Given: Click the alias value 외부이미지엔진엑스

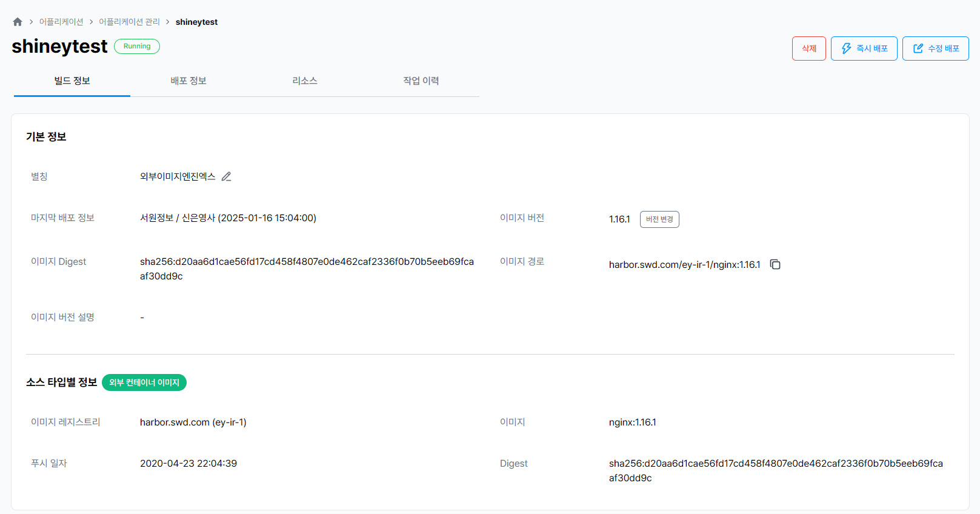Looking at the screenshot, I should coord(178,176).
